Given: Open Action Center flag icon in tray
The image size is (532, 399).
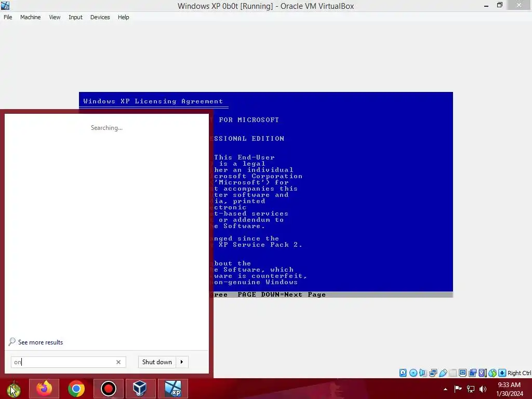Looking at the screenshot, I should point(458,389).
